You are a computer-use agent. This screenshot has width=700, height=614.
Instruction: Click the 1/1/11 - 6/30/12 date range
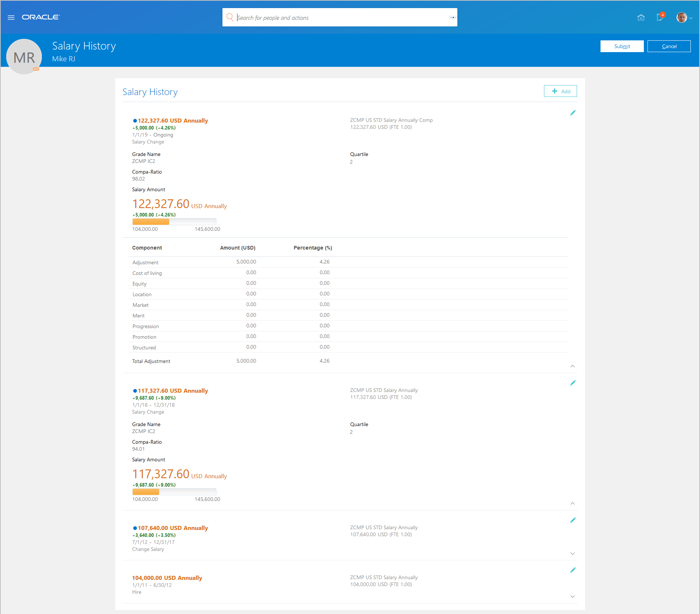(x=152, y=585)
